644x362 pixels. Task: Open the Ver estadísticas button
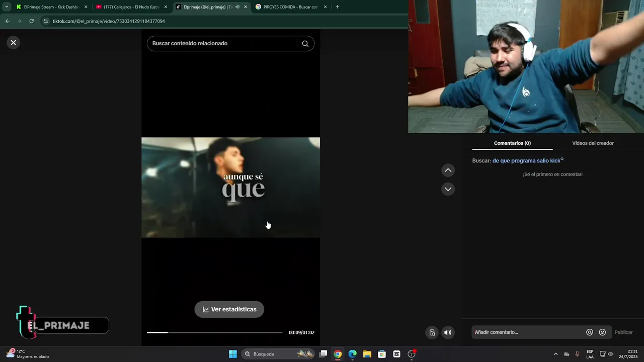(x=229, y=309)
